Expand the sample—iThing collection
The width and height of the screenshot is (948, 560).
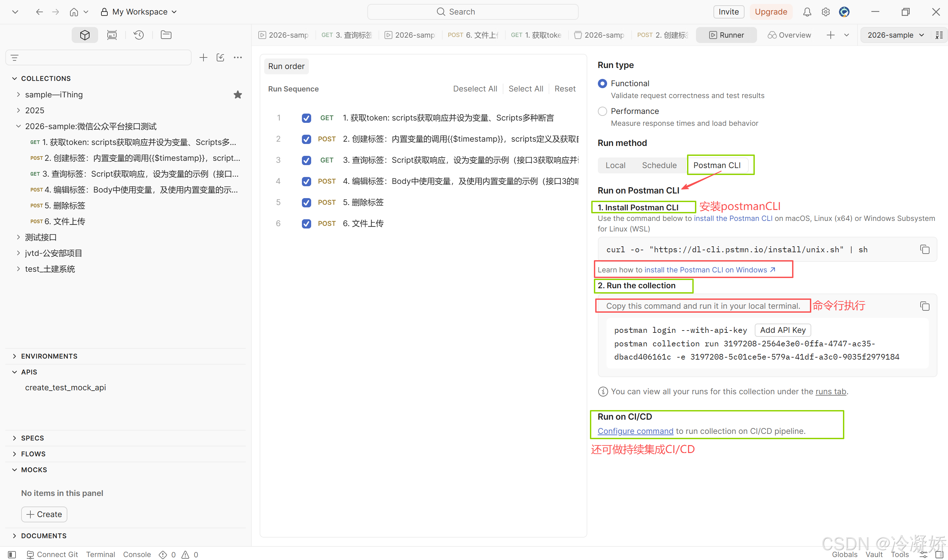tap(18, 95)
